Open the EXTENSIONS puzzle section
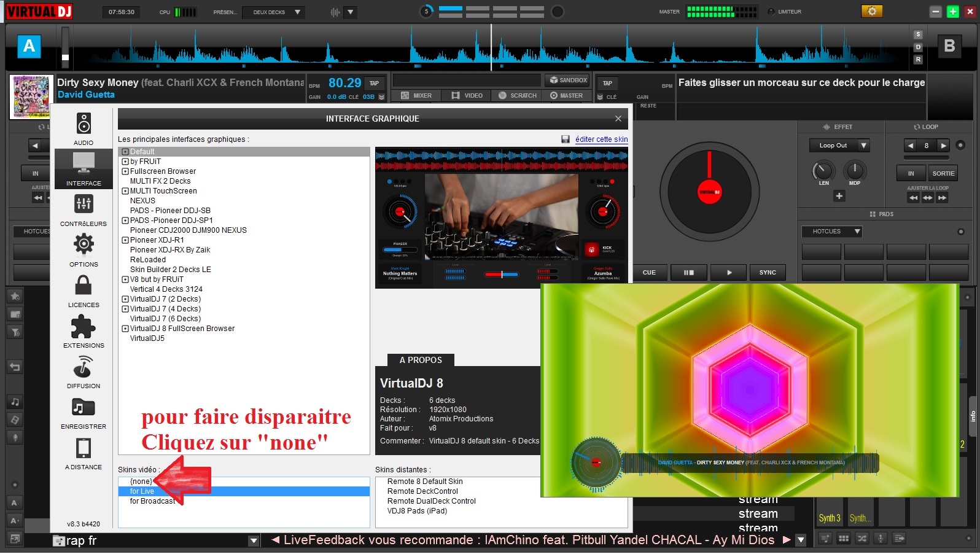Image resolution: width=980 pixels, height=554 pixels. click(x=84, y=332)
